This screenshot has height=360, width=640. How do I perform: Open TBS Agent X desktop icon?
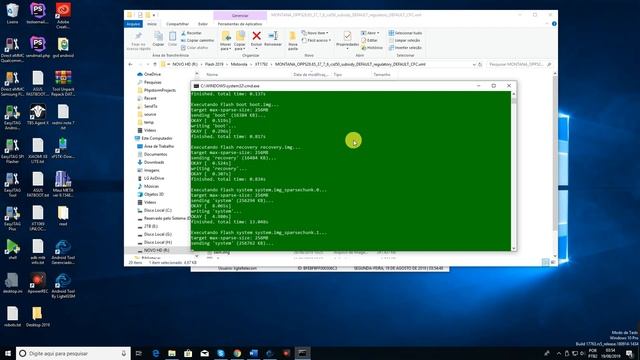[38, 115]
